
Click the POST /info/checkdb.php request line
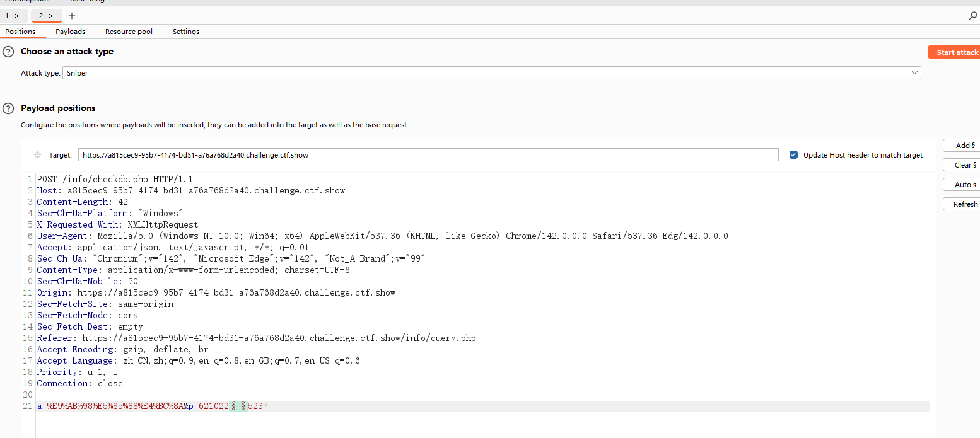point(115,179)
